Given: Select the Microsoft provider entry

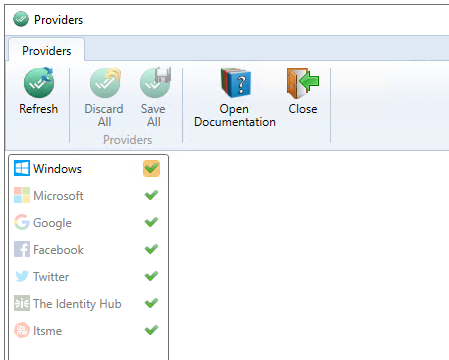Looking at the screenshot, I should tap(88, 195).
